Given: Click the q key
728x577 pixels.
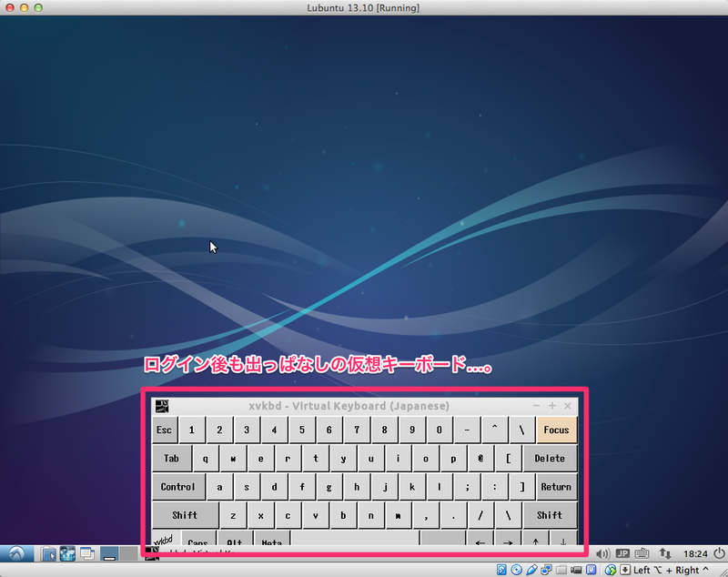Looking at the screenshot, I should coord(206,459).
